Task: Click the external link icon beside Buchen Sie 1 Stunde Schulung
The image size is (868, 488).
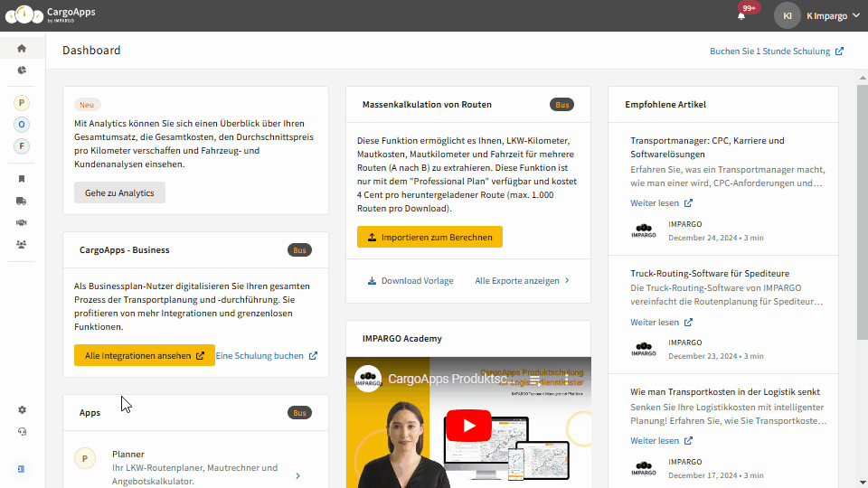Action: click(839, 51)
